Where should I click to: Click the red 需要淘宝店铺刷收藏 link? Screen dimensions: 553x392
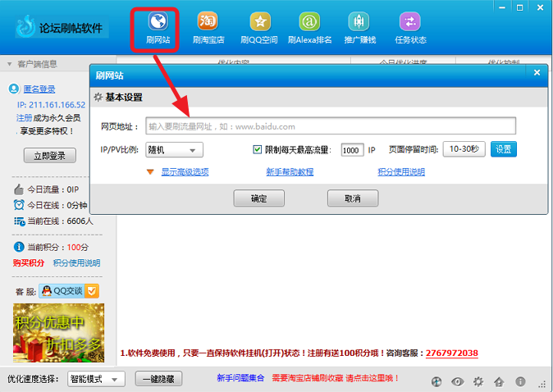[336, 378]
